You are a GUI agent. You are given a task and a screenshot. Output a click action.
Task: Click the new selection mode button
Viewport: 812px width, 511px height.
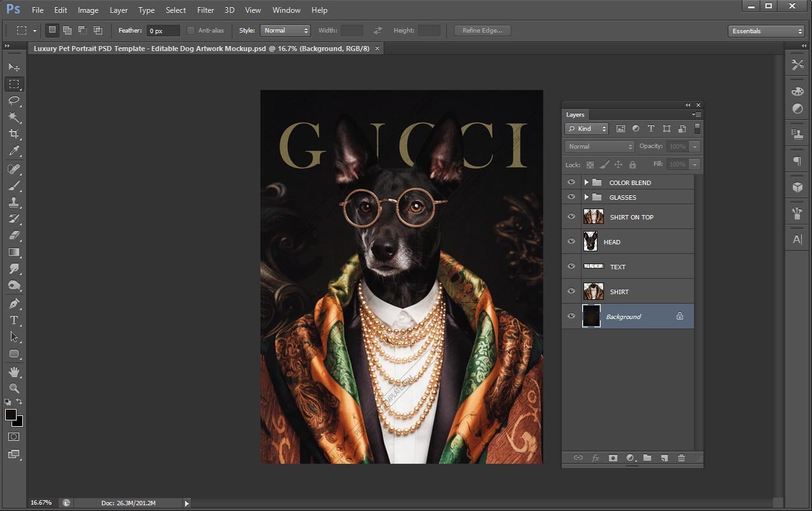pos(52,30)
